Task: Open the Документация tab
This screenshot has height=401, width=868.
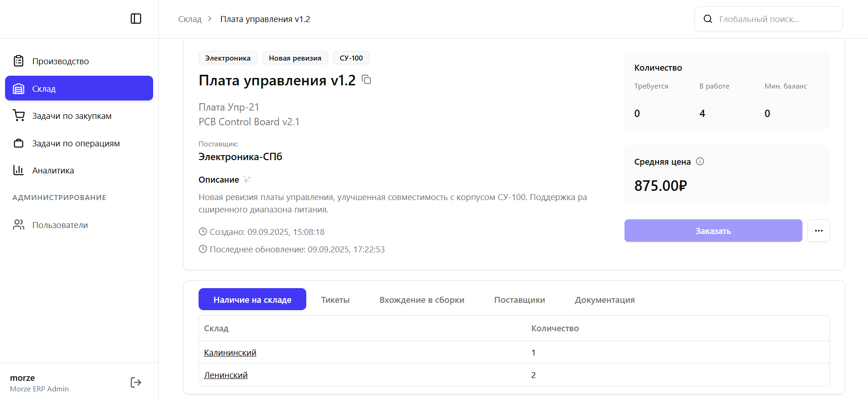Action: click(x=604, y=300)
